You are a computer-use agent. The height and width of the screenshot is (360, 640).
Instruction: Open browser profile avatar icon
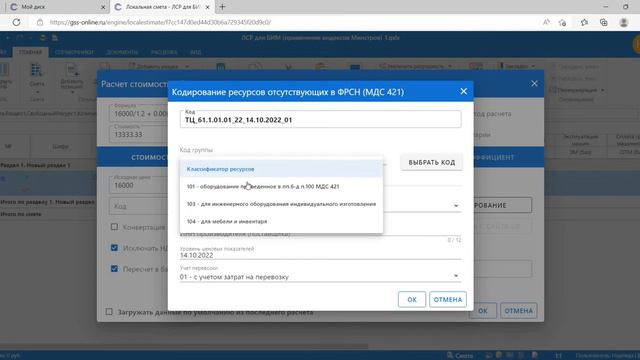pos(624,22)
